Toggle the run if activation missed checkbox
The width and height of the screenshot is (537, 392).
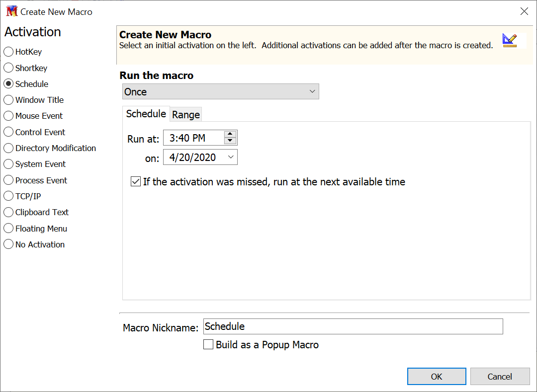tap(136, 182)
